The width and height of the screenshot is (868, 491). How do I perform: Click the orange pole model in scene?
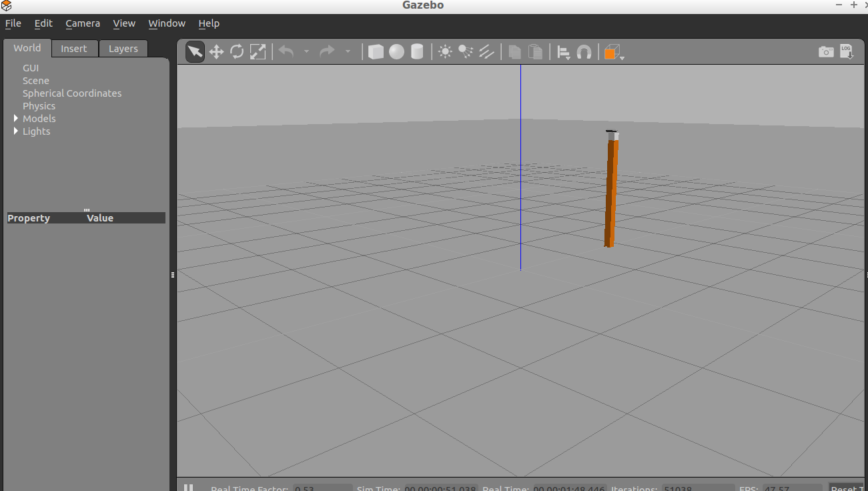611,190
